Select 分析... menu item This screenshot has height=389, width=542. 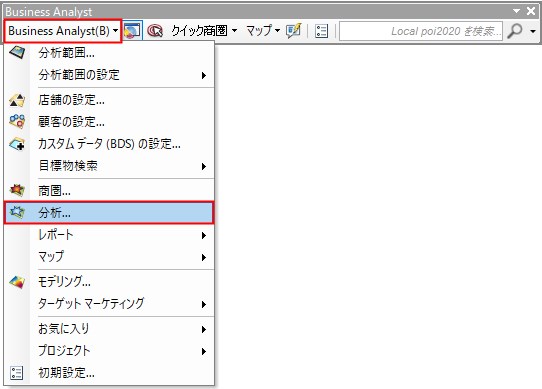(x=109, y=213)
